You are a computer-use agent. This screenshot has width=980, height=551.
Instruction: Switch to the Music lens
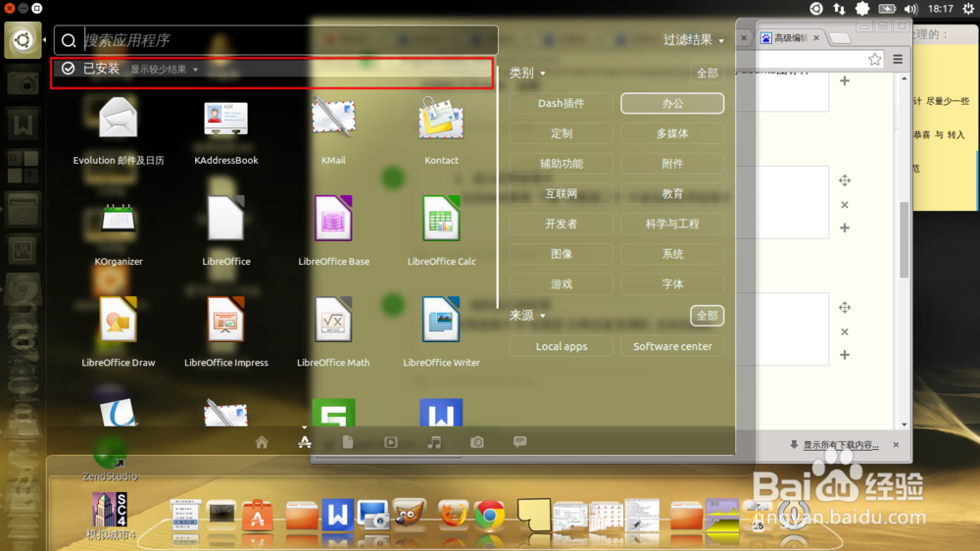point(434,442)
